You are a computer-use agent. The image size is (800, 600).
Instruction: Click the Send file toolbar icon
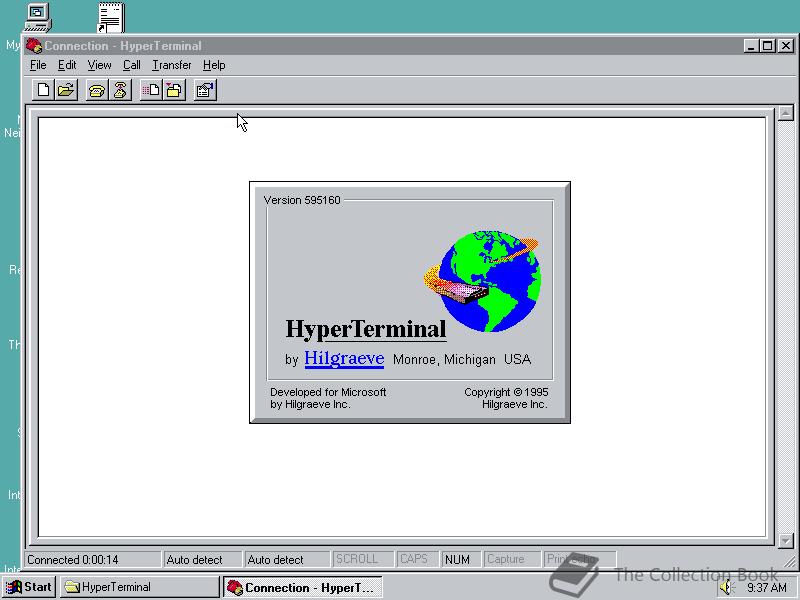(151, 90)
